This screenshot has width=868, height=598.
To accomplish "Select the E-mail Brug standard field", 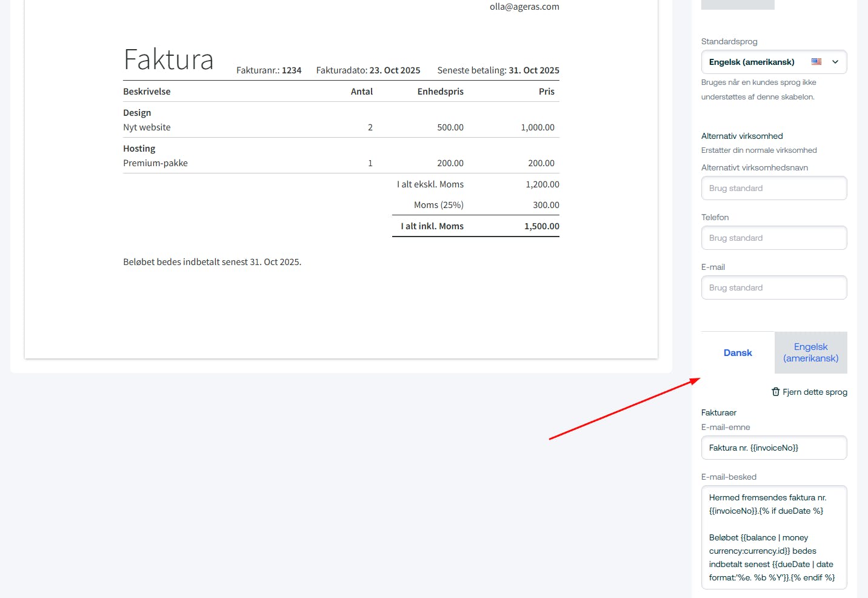I will (x=773, y=287).
